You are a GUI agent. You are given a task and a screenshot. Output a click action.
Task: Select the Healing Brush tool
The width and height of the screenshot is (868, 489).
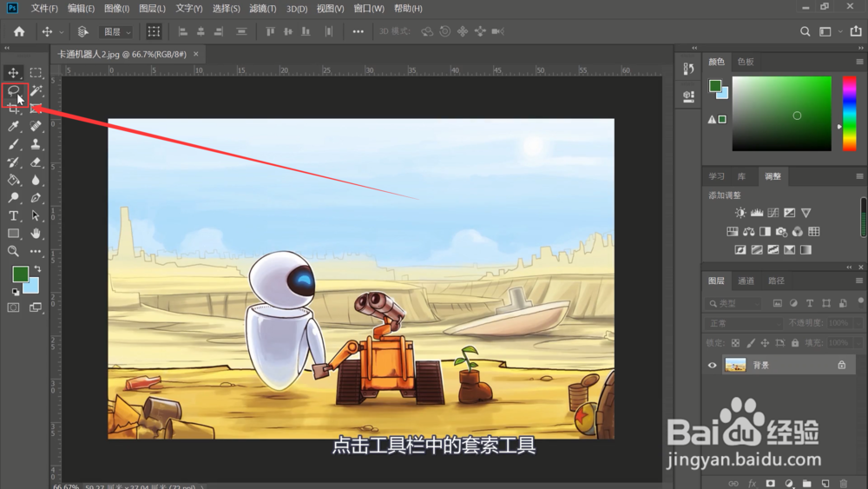[x=36, y=126]
